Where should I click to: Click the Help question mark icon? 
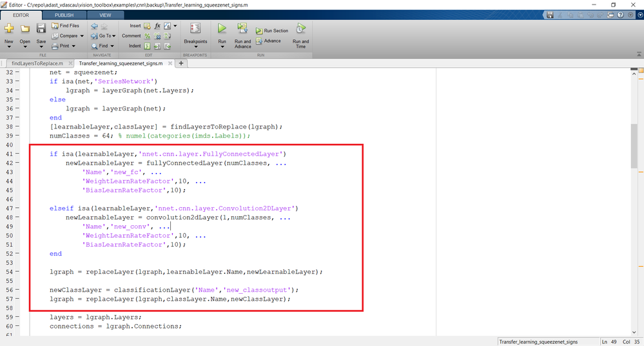[621, 15]
